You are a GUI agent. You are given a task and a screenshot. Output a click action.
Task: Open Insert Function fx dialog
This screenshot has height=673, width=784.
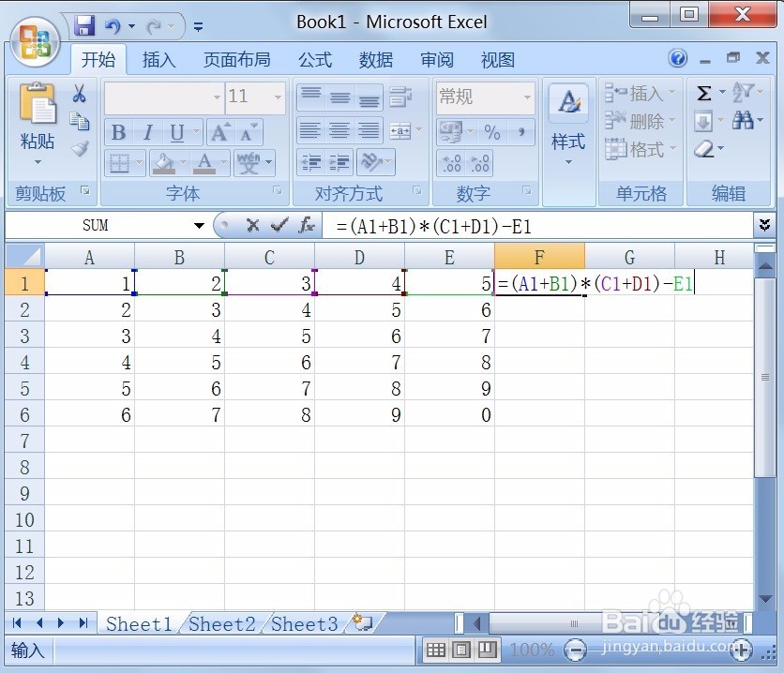click(x=307, y=226)
